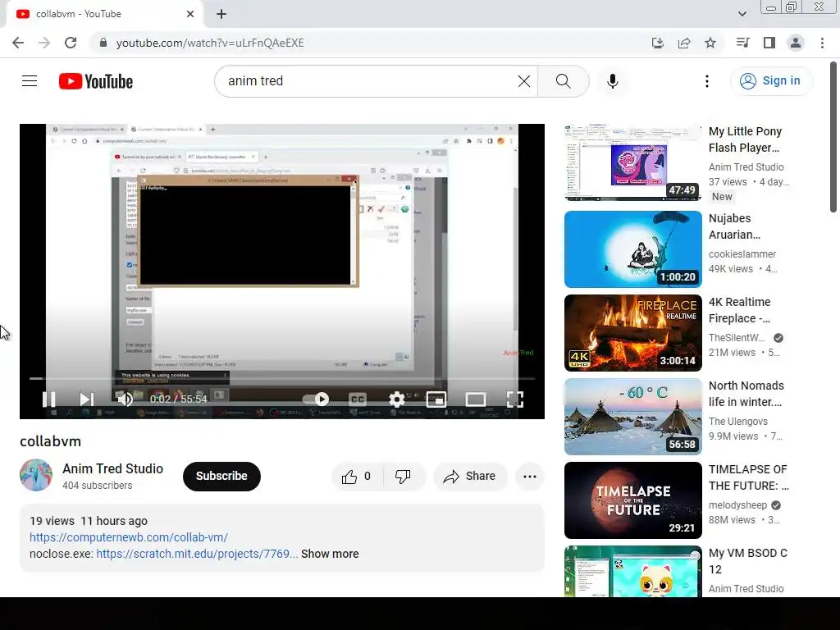Mute the video volume
840x630 pixels.
pos(125,399)
